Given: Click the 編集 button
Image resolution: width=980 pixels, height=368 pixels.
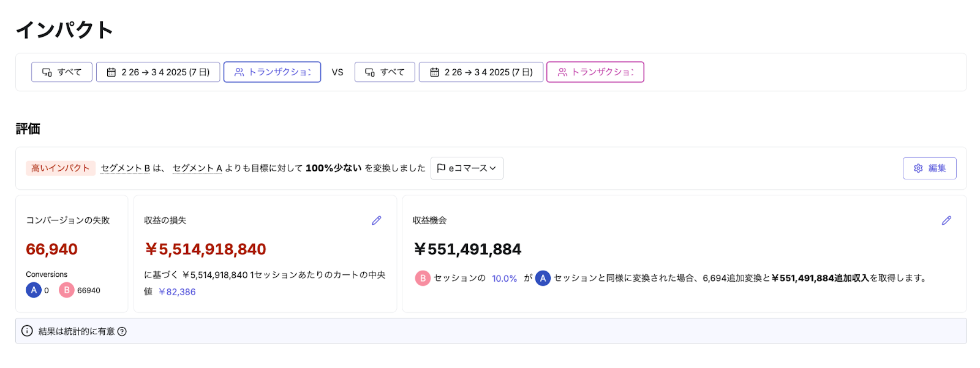Looking at the screenshot, I should coord(930,168).
